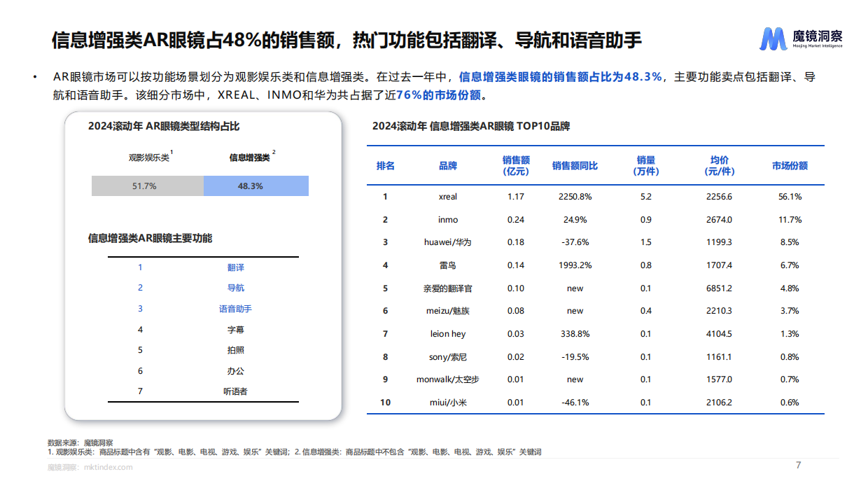Select the 导航 function row

click(x=203, y=288)
